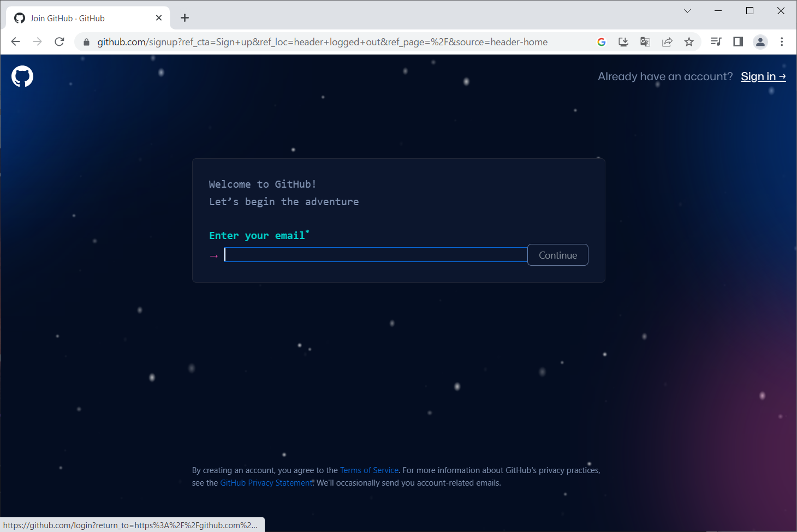This screenshot has width=797, height=532.
Task: Follow the Sign in link
Action: pos(763,76)
